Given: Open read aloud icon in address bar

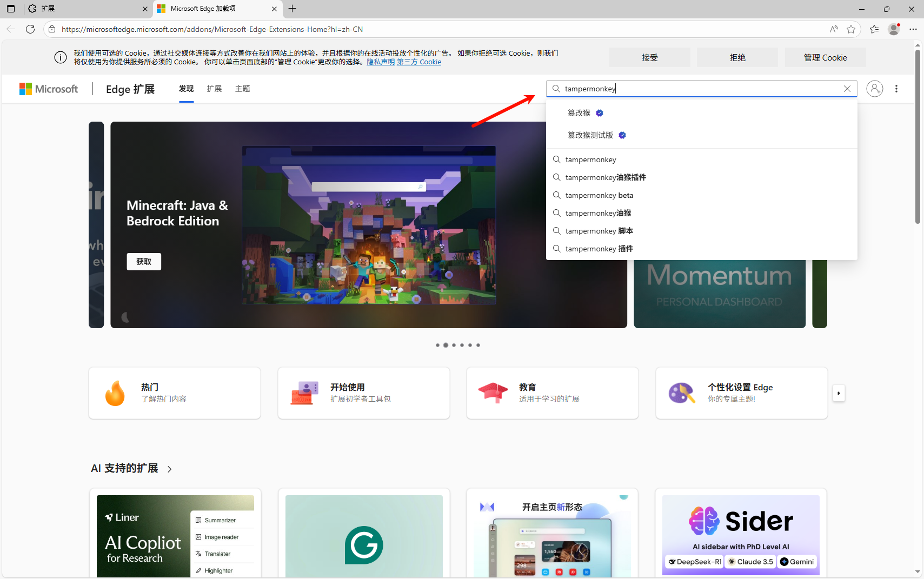Looking at the screenshot, I should click(834, 29).
